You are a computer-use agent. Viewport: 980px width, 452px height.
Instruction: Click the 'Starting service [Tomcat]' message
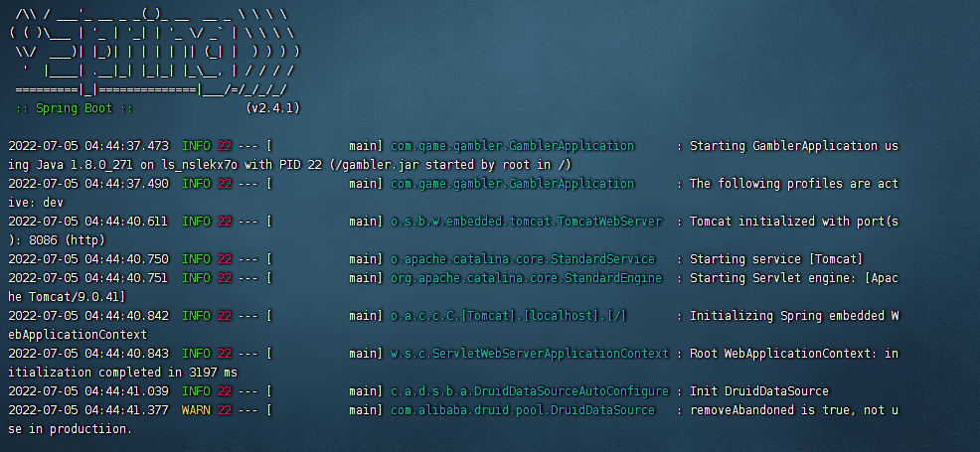[776, 259]
